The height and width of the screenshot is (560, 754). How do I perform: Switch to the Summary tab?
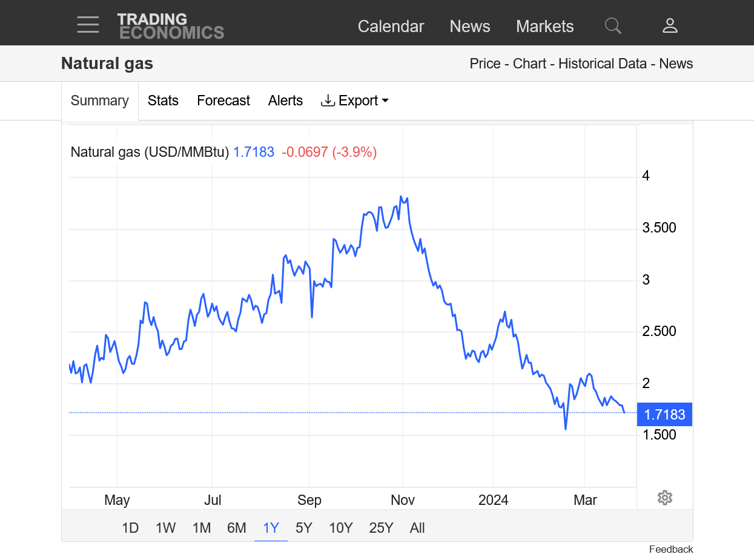[x=100, y=100]
